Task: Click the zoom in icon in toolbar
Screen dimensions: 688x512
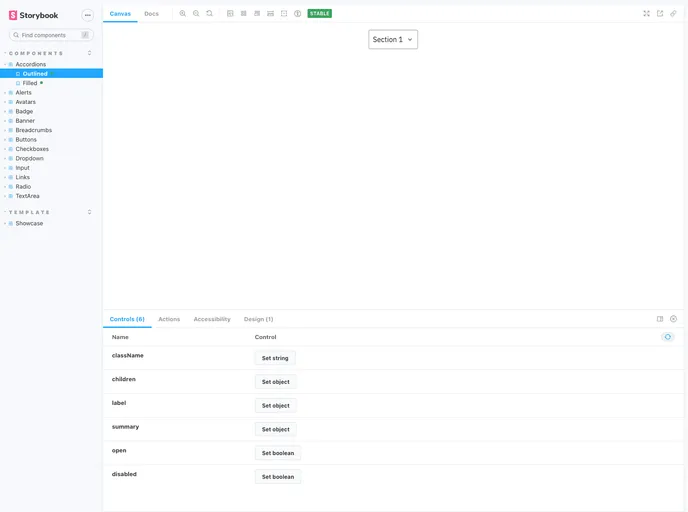Action: (x=183, y=14)
